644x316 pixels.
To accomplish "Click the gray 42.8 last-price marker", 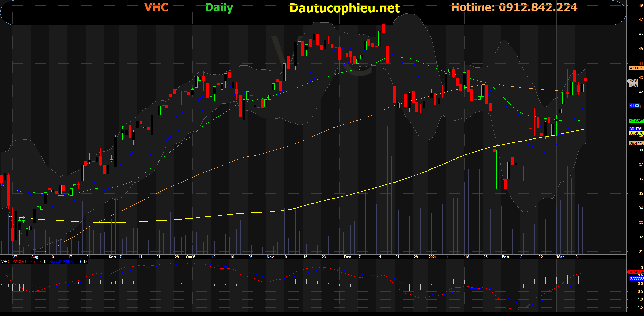I will (633, 83).
